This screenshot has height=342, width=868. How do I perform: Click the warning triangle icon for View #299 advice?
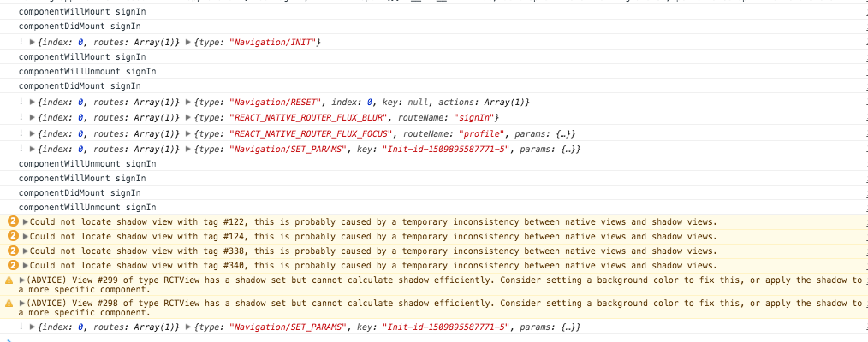click(x=9, y=280)
